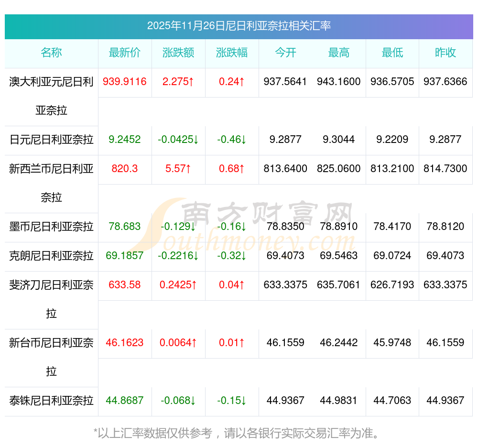Select the 820.3 latest price cell
Screen dimensions: 478x448
coord(125,169)
